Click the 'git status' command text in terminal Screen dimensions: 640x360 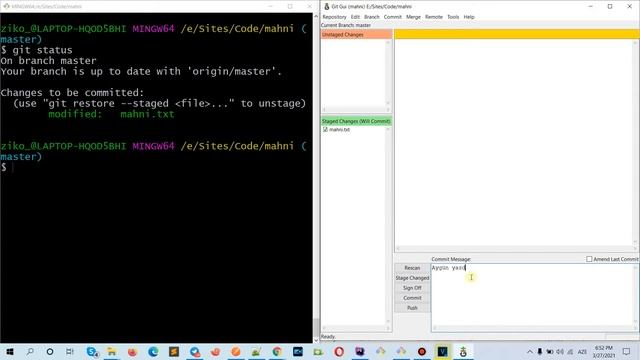point(42,50)
